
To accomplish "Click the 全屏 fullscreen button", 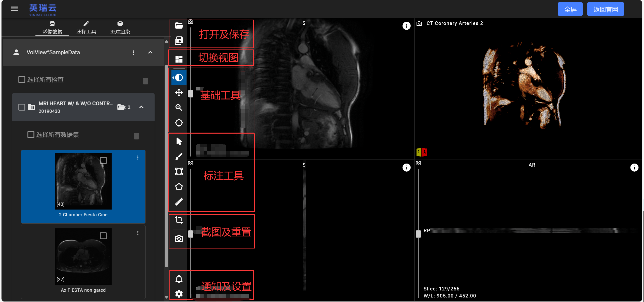I will point(570,9).
